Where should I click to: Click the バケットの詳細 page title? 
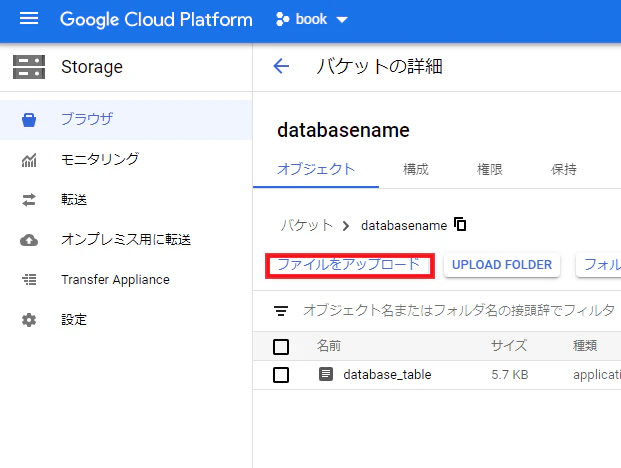point(379,66)
